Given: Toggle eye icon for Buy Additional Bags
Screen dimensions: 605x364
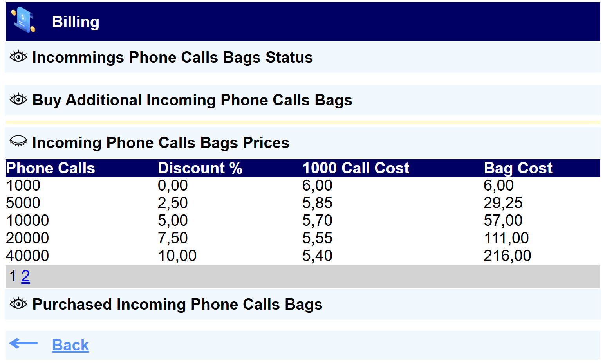Looking at the screenshot, I should point(18,99).
